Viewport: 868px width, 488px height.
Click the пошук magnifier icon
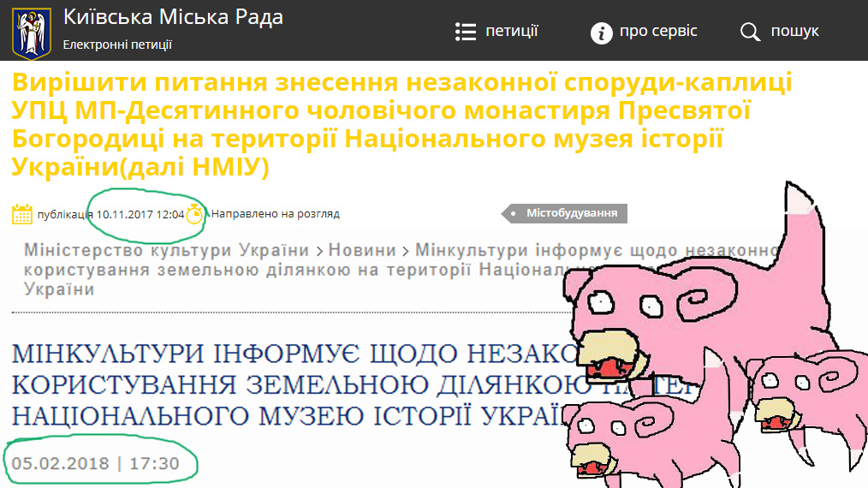coord(750,33)
